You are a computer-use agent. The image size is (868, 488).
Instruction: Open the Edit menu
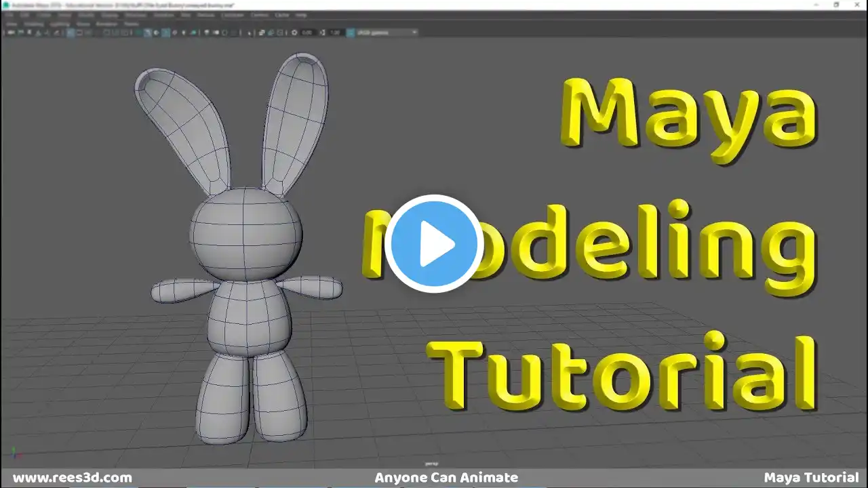[25, 14]
